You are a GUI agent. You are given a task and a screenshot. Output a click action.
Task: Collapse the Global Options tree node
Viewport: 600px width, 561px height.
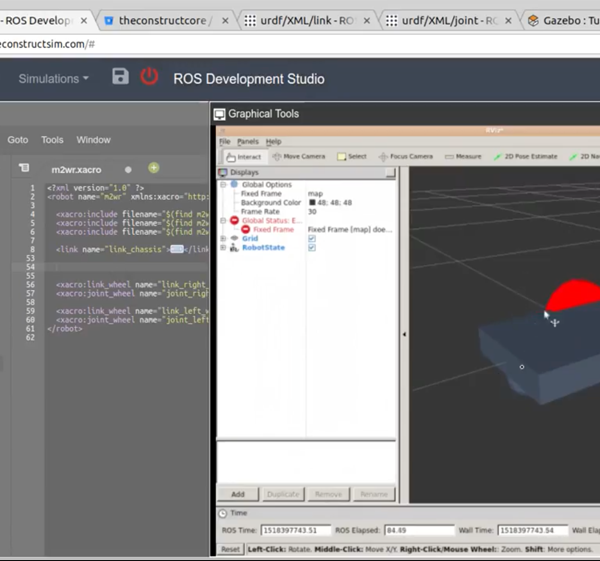(223, 185)
